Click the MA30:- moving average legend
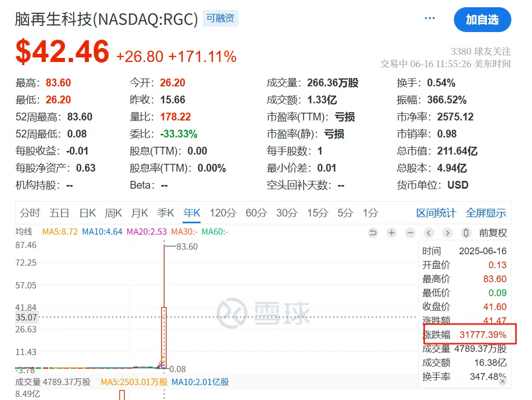Viewport: 532px width, 400px height. [x=184, y=232]
